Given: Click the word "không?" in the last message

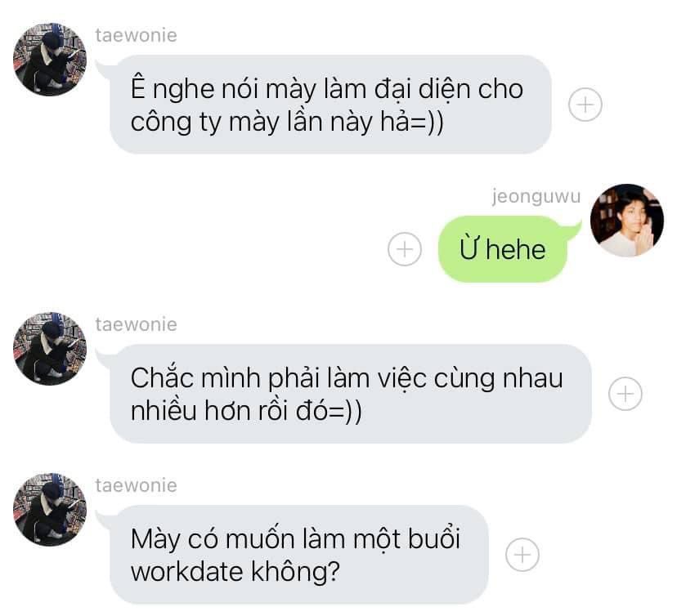Looking at the screenshot, I should (x=296, y=573).
